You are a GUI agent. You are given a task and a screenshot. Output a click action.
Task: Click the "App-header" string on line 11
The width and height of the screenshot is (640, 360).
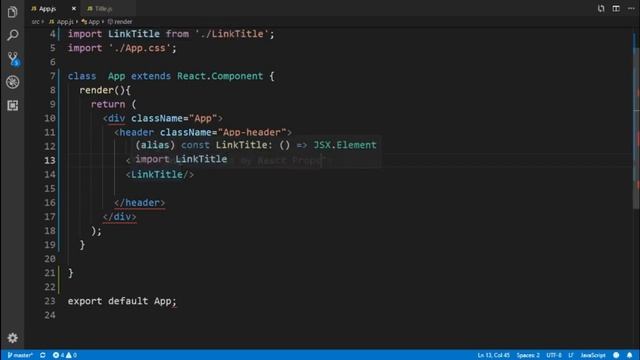(252, 132)
